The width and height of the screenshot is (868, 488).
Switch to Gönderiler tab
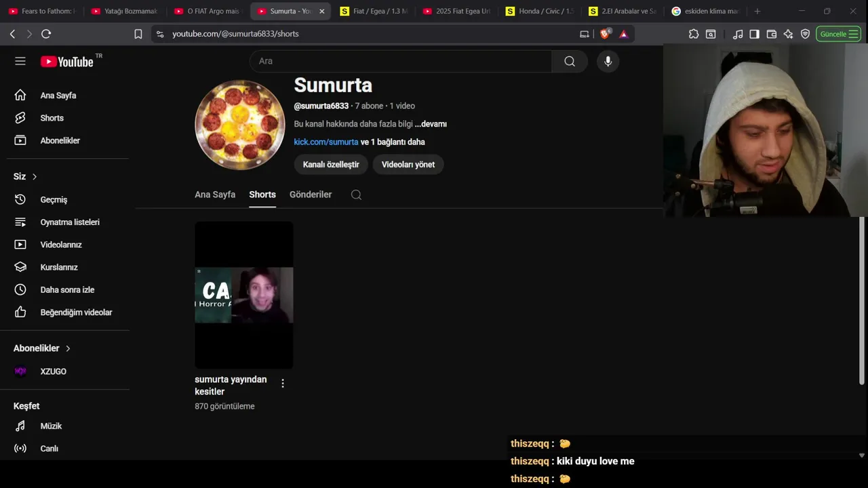[311, 195]
